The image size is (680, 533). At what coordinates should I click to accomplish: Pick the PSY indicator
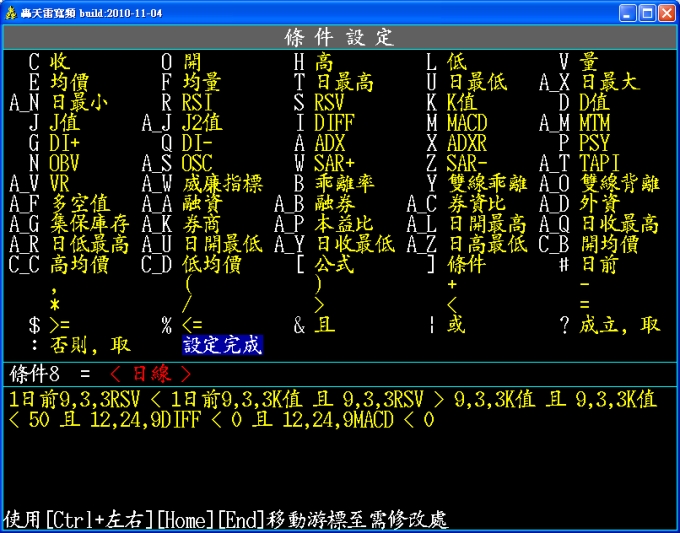(595, 143)
